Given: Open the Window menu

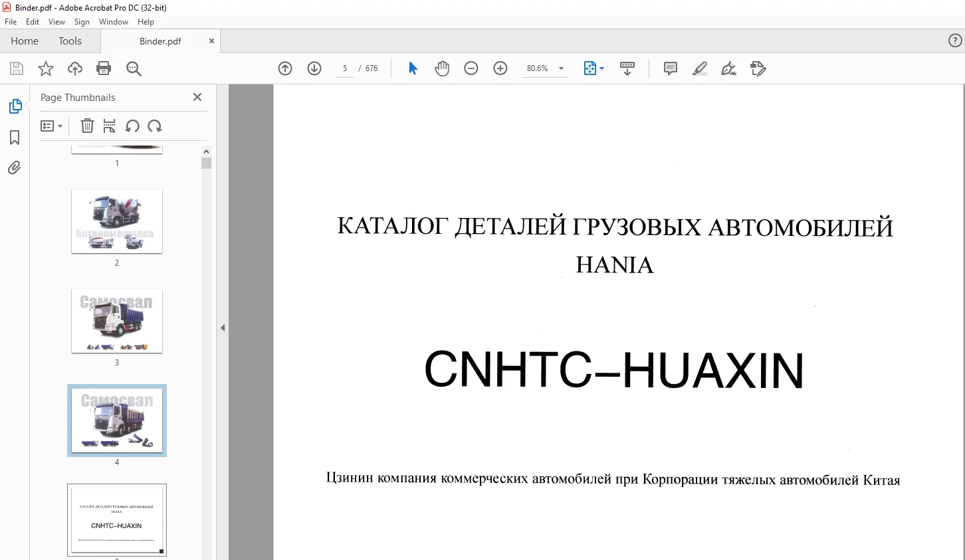Looking at the screenshot, I should 114,22.
